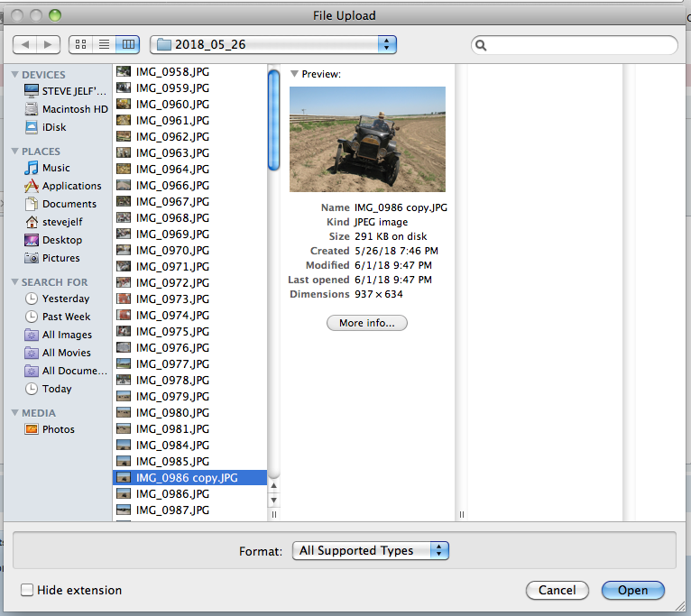Click the More info button
Image resolution: width=691 pixels, height=616 pixels.
point(367,323)
